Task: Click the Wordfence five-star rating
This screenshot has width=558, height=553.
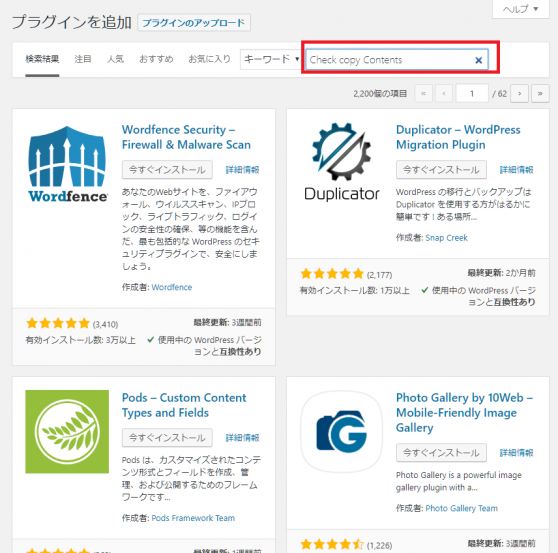Action: [x=58, y=323]
